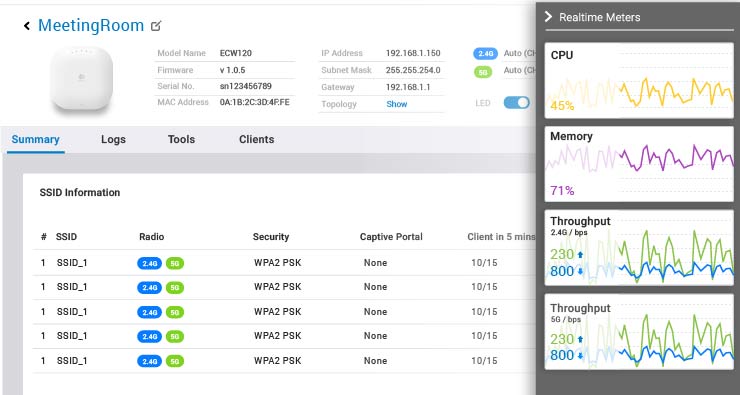Click the Client in 5 mins column header
740x395 pixels.
(x=501, y=237)
